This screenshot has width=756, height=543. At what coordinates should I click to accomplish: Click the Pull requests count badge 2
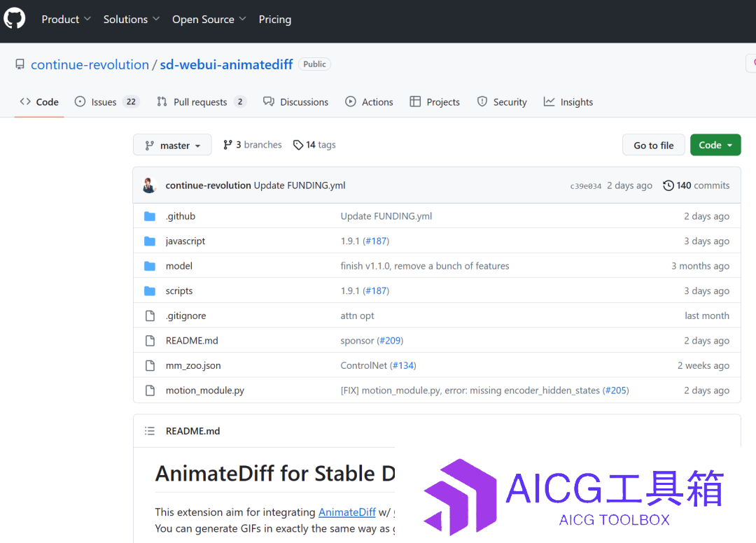pos(240,102)
